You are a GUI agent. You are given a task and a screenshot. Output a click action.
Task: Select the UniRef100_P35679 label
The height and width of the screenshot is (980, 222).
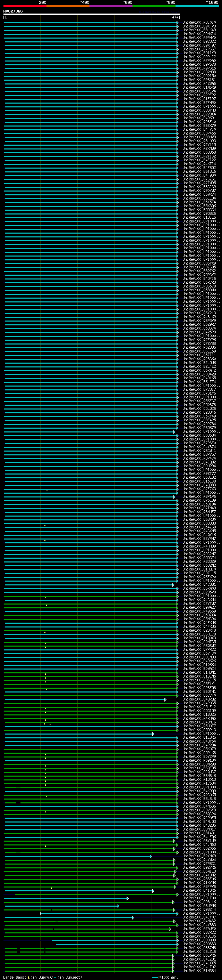[x=199, y=428]
